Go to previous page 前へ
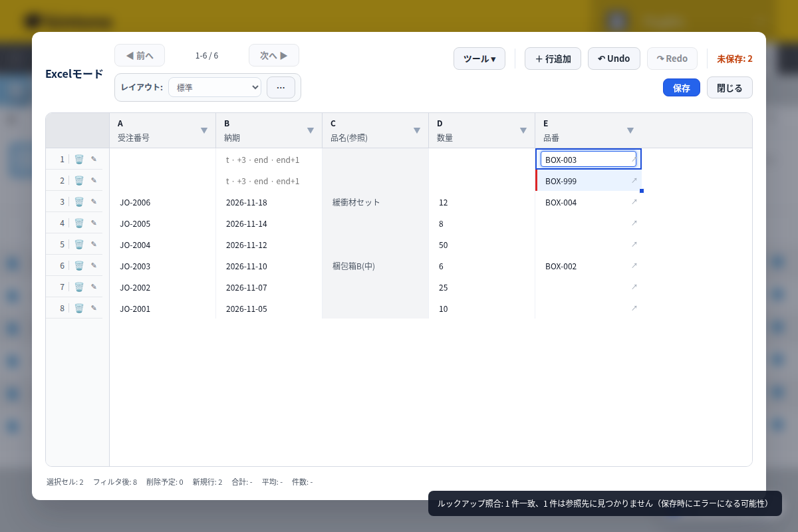798x532 pixels. tap(140, 55)
